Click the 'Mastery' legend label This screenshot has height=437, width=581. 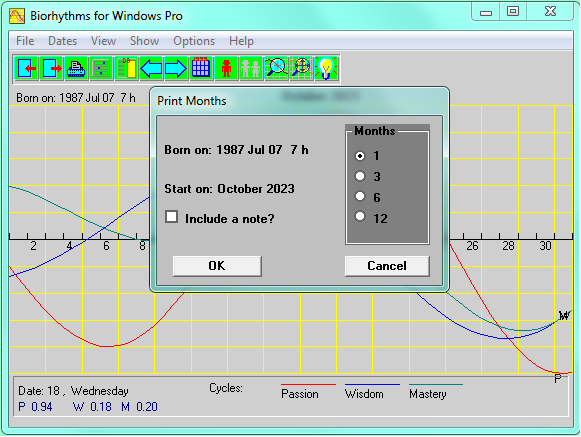(x=428, y=394)
